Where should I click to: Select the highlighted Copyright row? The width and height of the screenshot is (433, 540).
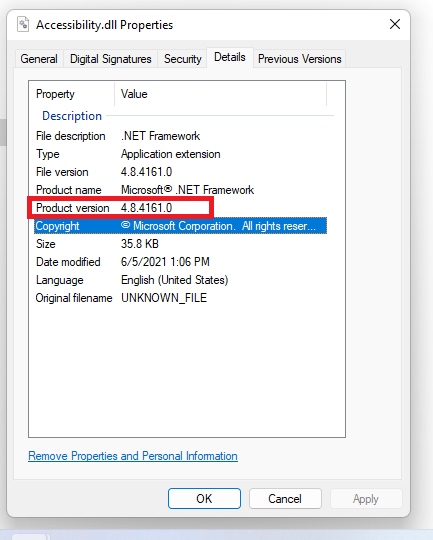click(x=181, y=226)
